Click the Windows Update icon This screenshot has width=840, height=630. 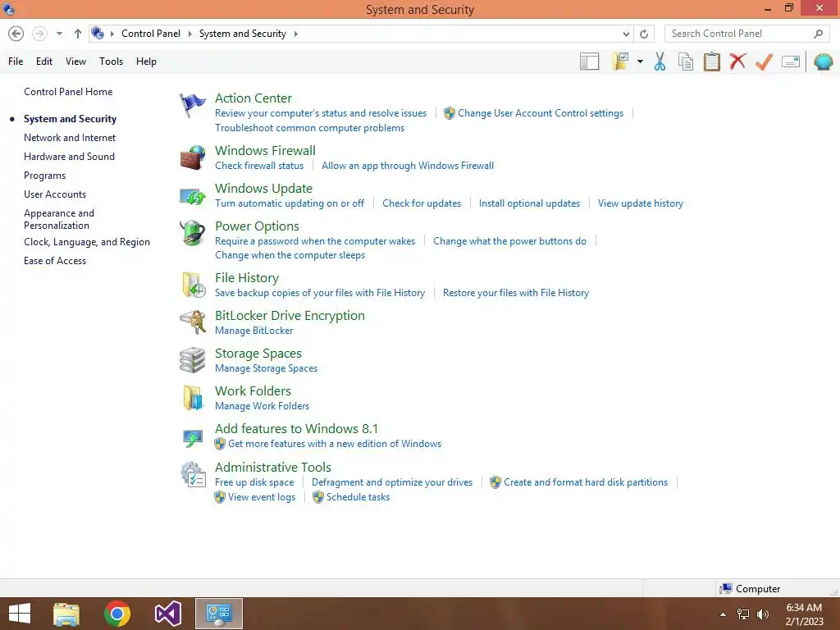click(x=192, y=196)
